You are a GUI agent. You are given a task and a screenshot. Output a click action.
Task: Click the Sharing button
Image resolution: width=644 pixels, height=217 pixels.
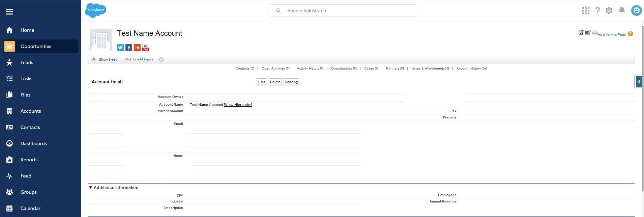tap(291, 82)
